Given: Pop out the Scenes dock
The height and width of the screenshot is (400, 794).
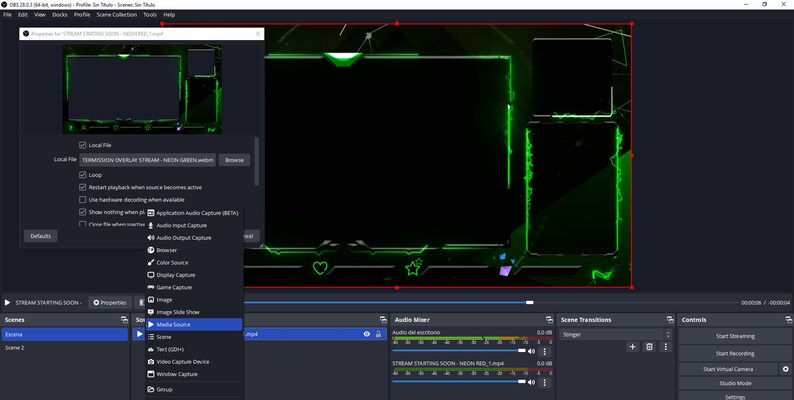Looking at the screenshot, I should (x=124, y=320).
